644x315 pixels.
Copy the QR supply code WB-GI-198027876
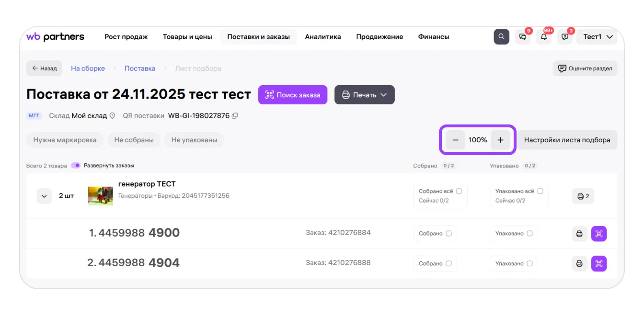tap(235, 116)
